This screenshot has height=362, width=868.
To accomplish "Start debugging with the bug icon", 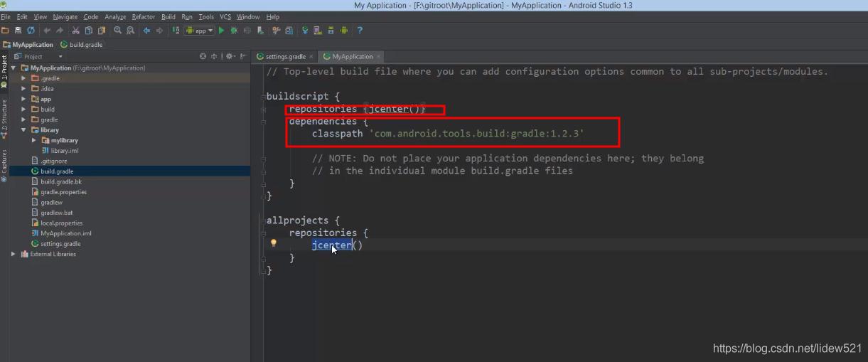I will [x=233, y=31].
